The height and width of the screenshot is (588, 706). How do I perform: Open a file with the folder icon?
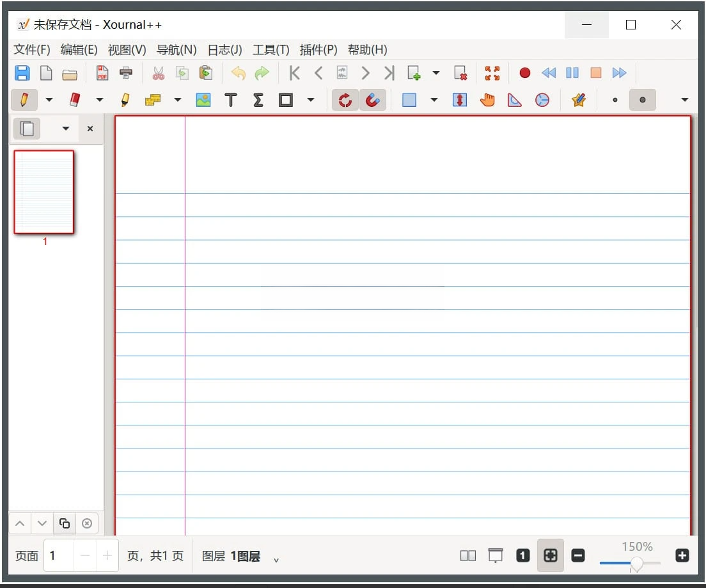click(x=69, y=74)
